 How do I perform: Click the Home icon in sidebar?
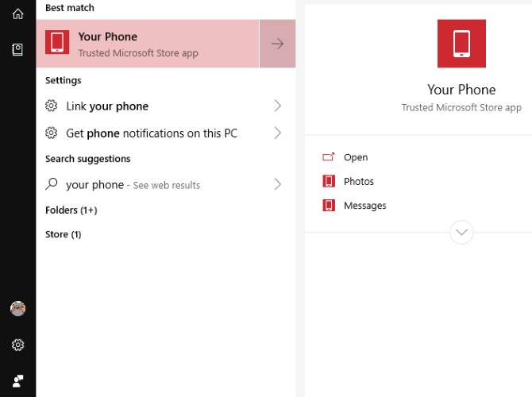(x=17, y=14)
